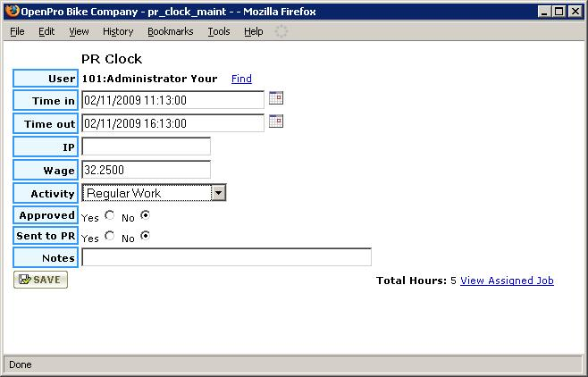Select No for Sent to PR
This screenshot has height=377, width=588.
pyautogui.click(x=146, y=237)
